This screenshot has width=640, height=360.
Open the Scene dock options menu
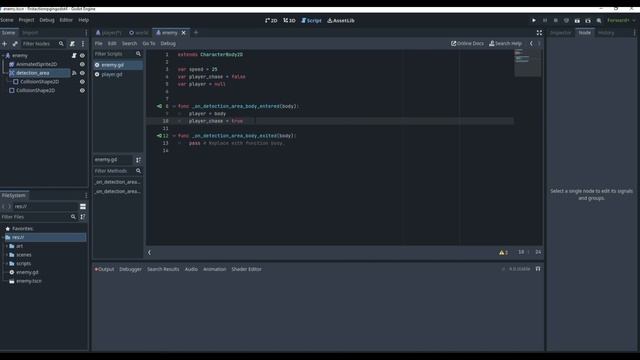click(x=86, y=33)
